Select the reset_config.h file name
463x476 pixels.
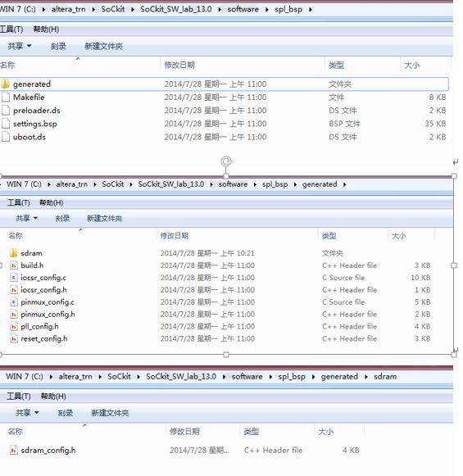[x=44, y=339]
